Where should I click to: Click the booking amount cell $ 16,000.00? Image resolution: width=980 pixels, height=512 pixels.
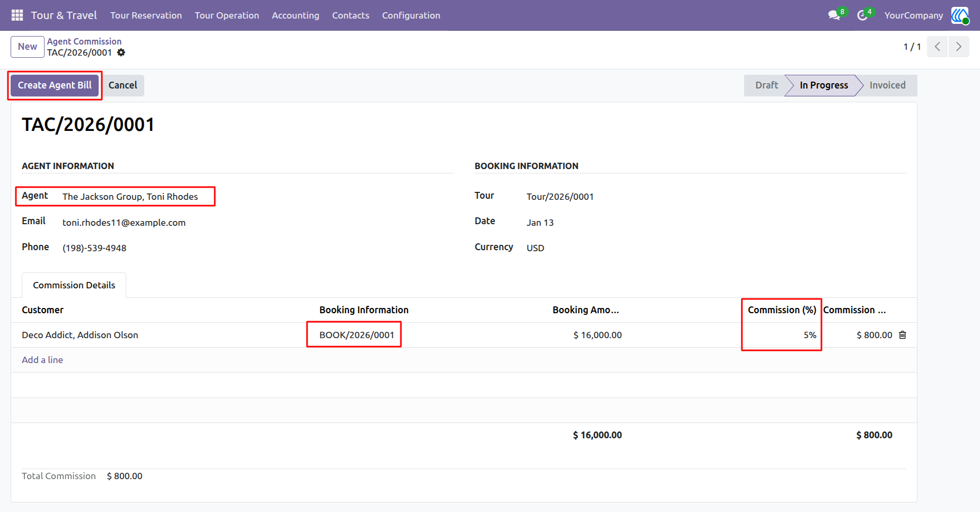coord(597,335)
